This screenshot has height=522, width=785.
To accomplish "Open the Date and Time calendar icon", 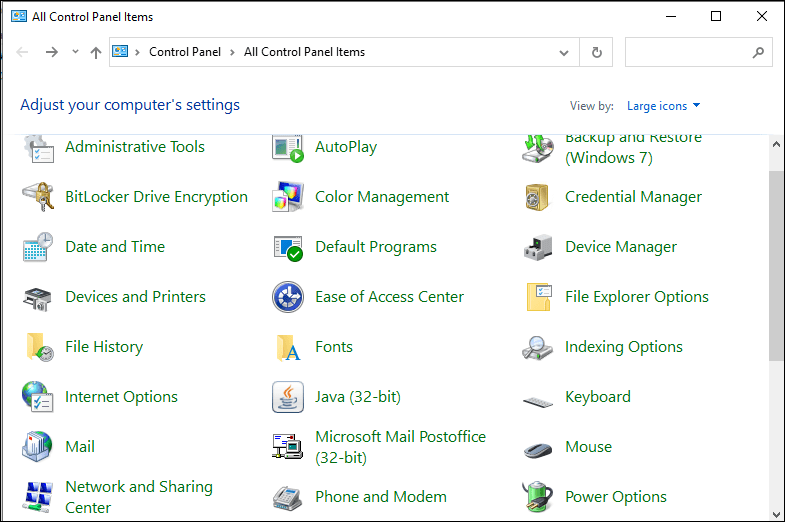I will (x=38, y=247).
